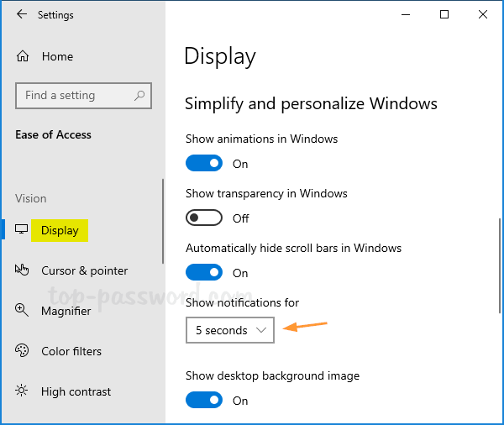Screen dimensions: 504x425
Task: Disable Automatically hide scroll bars toggle
Action: coord(204,272)
